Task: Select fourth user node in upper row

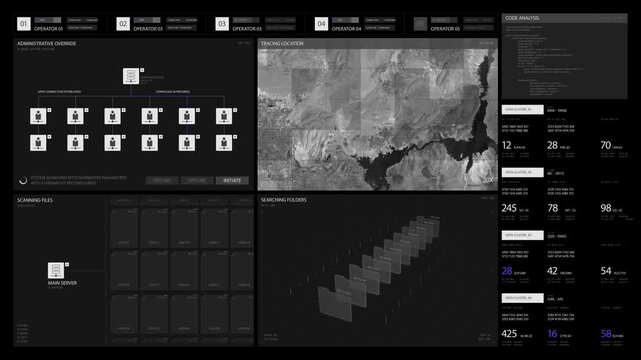Action: pyautogui.click(x=150, y=116)
